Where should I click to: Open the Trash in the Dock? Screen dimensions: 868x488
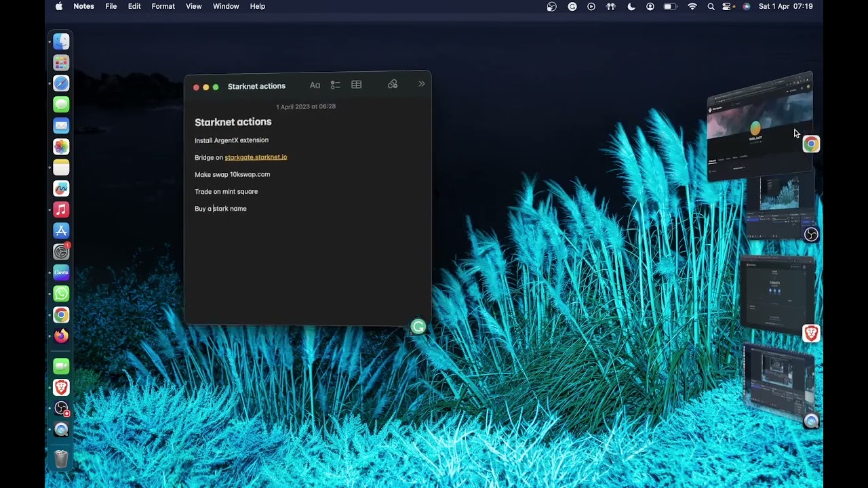[x=61, y=460]
